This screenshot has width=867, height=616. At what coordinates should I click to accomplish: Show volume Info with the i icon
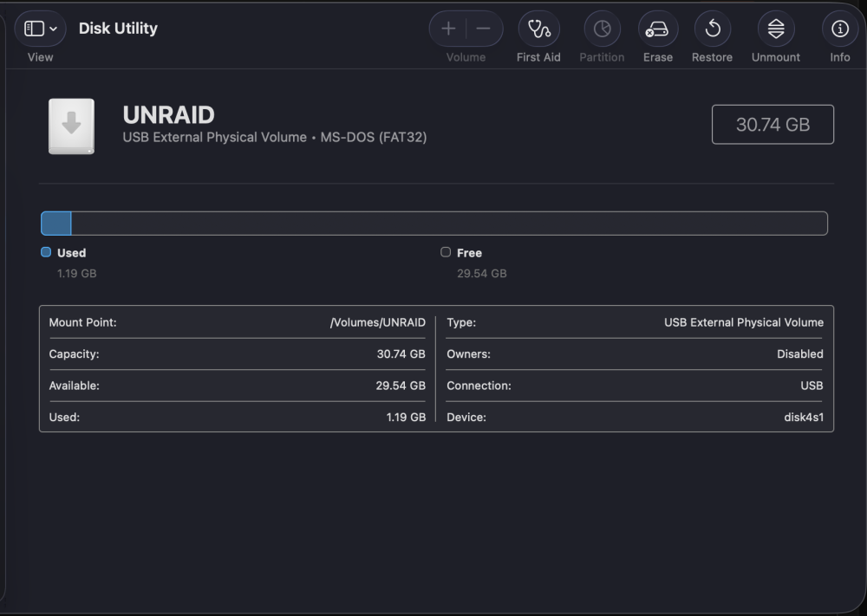click(840, 29)
